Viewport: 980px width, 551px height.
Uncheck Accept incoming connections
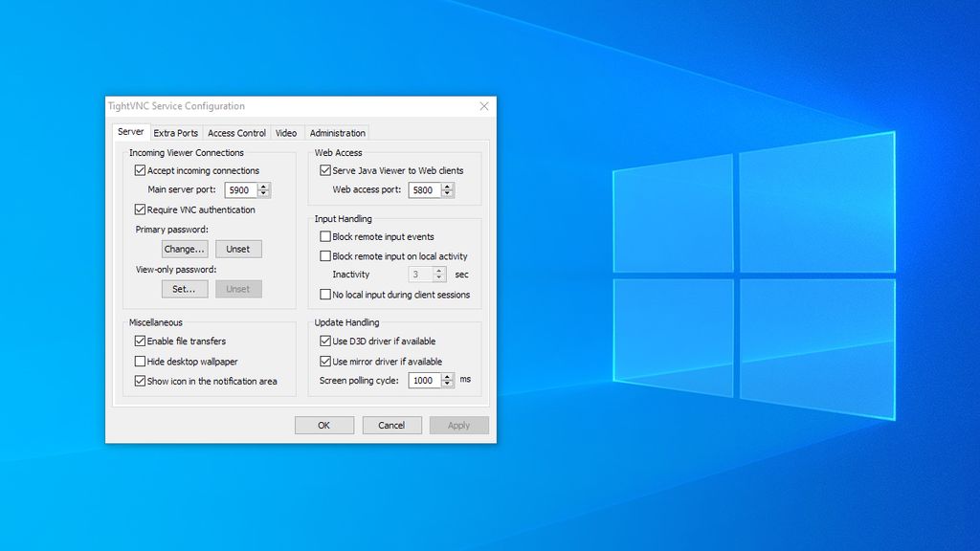[140, 170]
